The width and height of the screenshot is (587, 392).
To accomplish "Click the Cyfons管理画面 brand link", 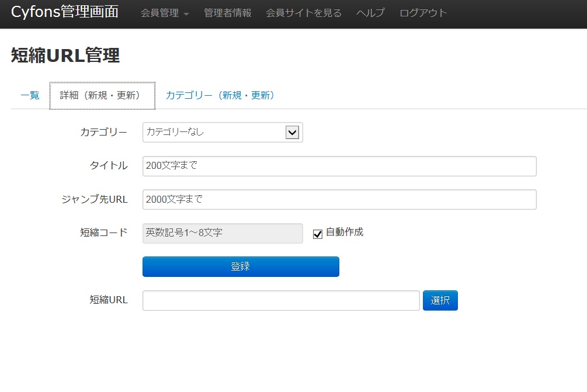I will pyautogui.click(x=64, y=12).
